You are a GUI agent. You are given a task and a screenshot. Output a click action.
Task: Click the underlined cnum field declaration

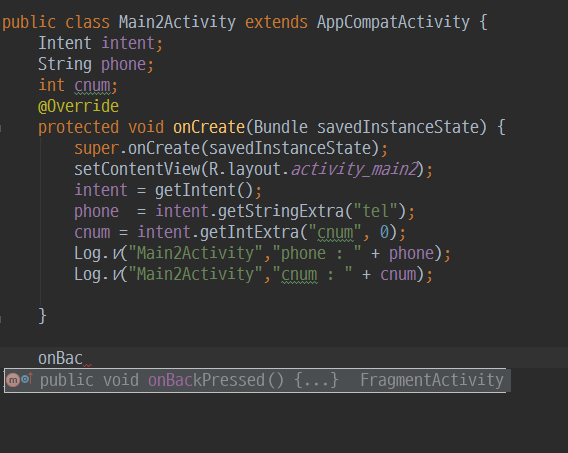click(x=92, y=86)
